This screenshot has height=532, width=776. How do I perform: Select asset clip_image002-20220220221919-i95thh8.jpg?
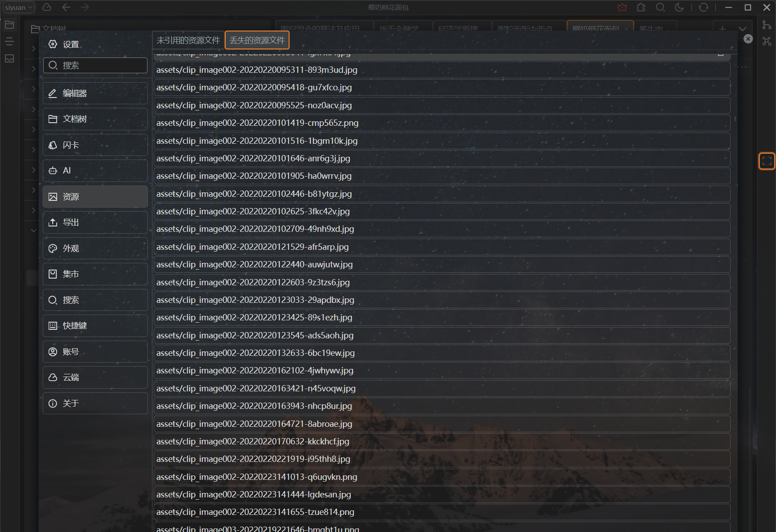442,459
